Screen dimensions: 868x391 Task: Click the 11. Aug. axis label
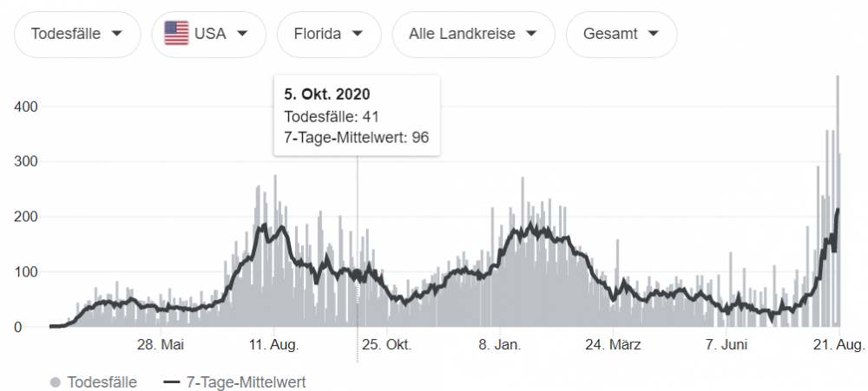click(273, 345)
